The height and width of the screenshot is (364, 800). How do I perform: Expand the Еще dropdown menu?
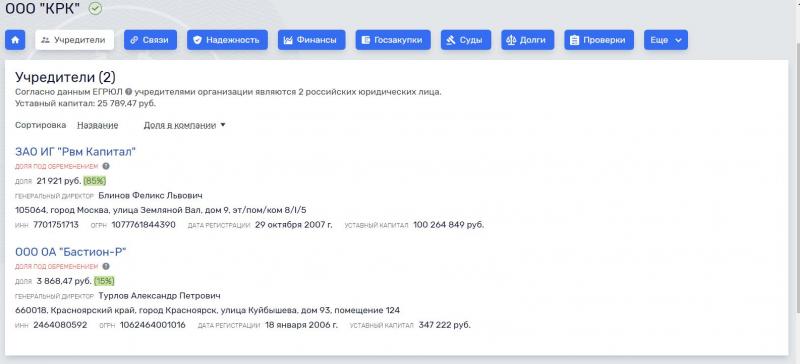[666, 40]
